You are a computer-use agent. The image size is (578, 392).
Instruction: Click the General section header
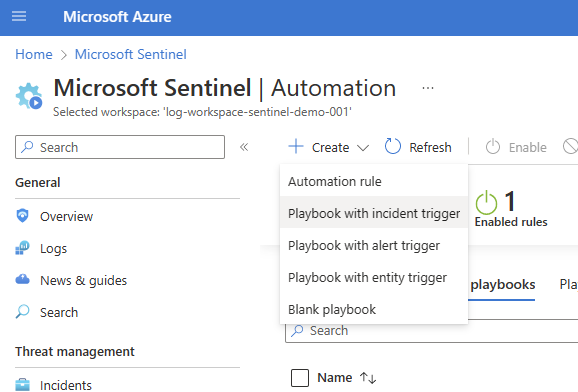38,183
